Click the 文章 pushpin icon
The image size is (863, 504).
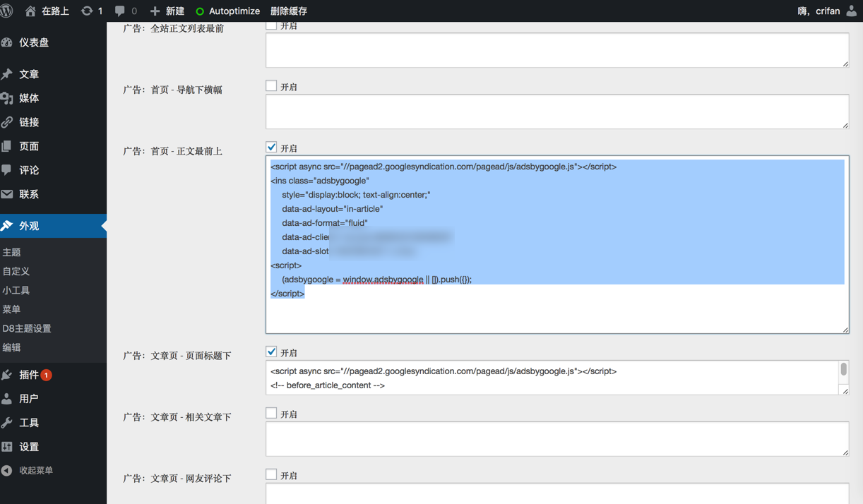7,74
